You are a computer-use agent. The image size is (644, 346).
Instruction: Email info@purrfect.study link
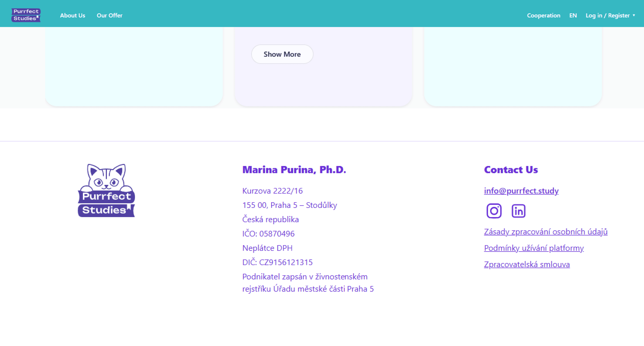(x=521, y=191)
